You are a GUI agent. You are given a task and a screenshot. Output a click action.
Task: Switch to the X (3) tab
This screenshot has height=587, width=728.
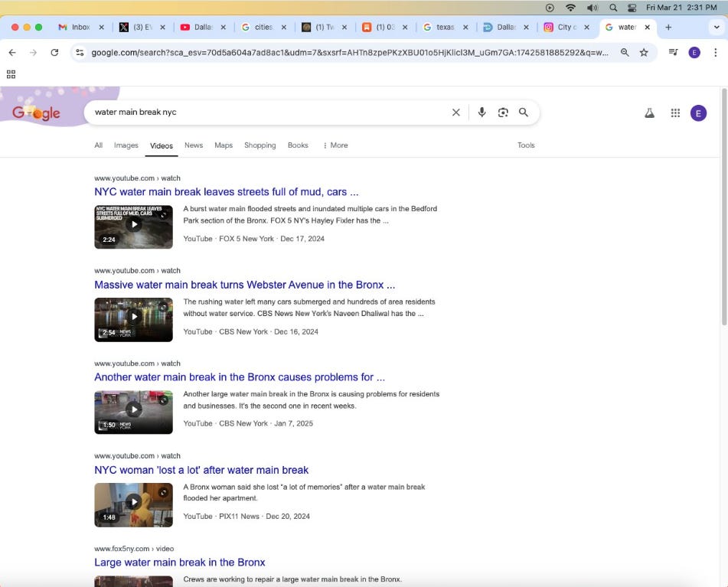coord(142,28)
